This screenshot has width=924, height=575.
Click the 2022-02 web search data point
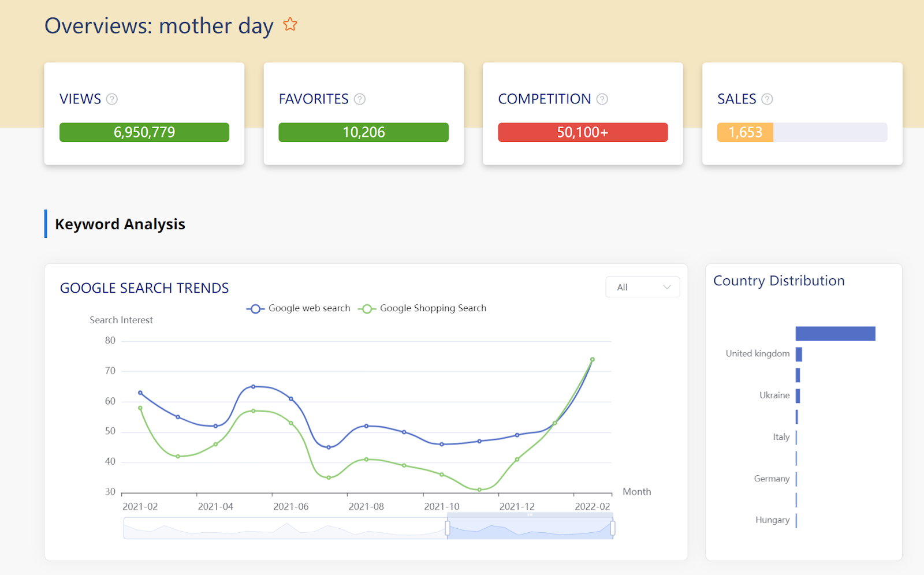593,360
